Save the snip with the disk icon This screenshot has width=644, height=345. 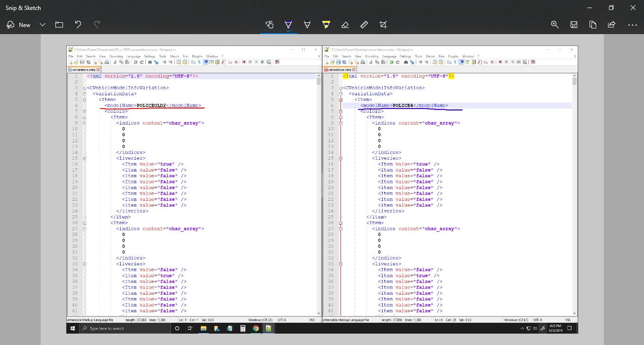coord(574,25)
